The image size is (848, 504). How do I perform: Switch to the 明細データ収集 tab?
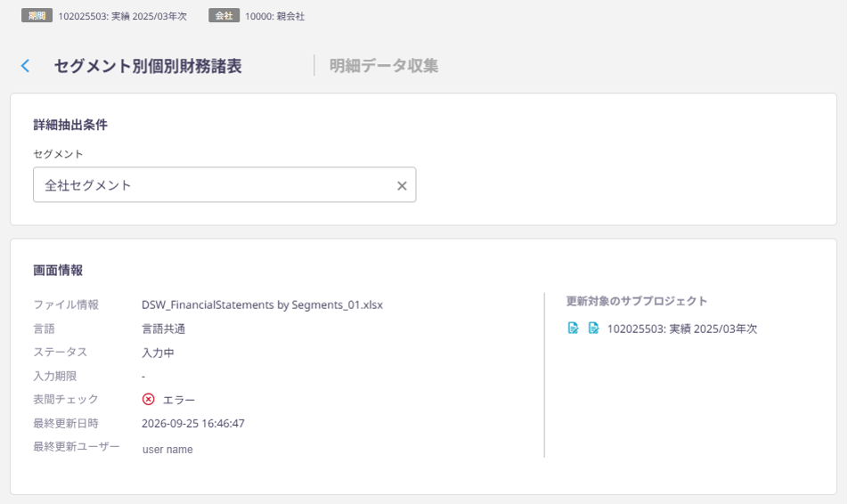pos(383,66)
